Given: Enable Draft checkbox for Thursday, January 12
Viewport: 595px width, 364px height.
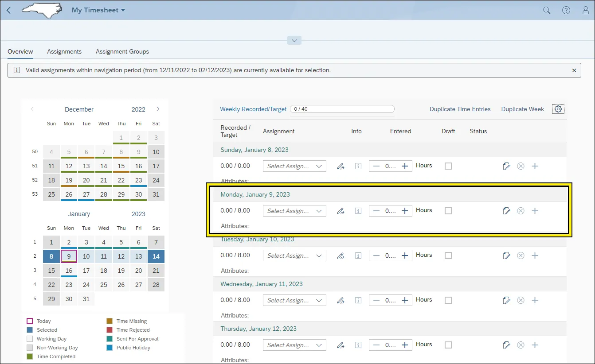Looking at the screenshot, I should coord(448,345).
